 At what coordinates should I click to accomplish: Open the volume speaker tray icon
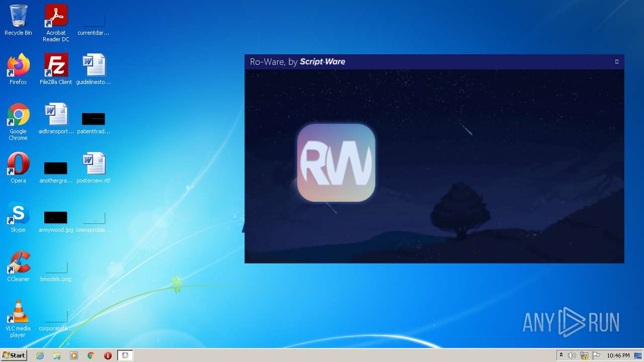572,355
